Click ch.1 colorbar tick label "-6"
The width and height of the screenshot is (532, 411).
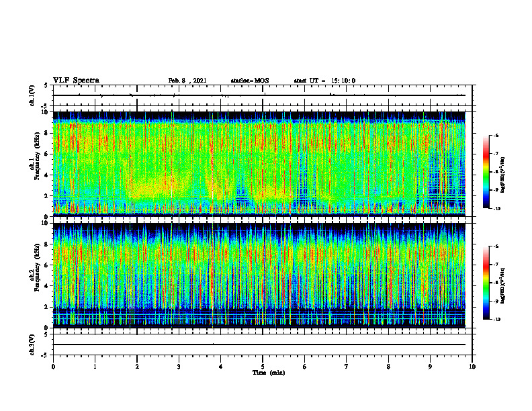pos(496,135)
